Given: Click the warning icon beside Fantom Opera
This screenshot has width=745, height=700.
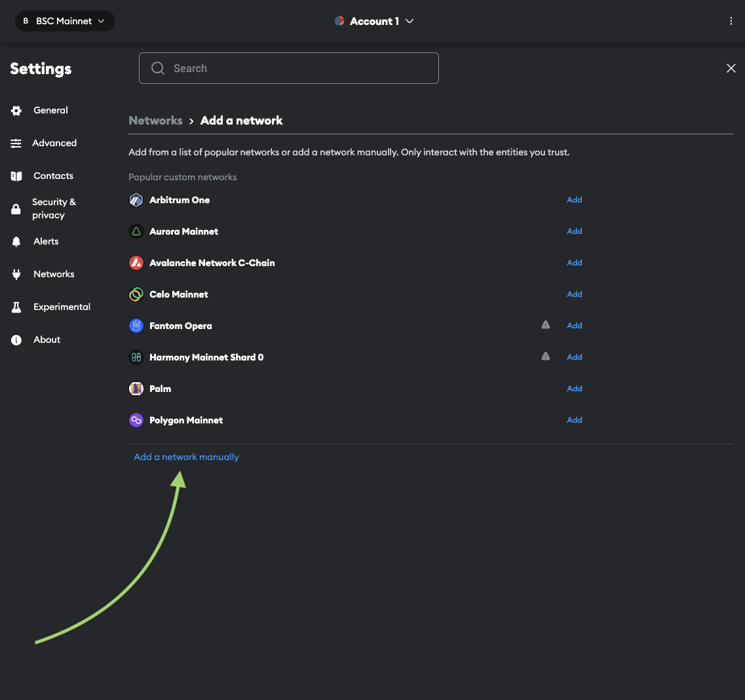Looking at the screenshot, I should pyautogui.click(x=545, y=325).
